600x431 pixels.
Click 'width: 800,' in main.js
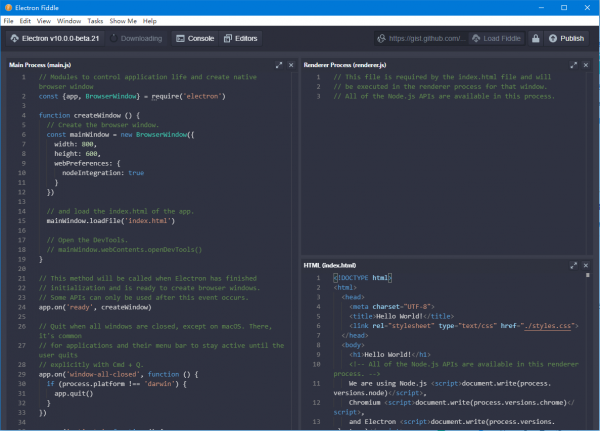tap(75, 144)
